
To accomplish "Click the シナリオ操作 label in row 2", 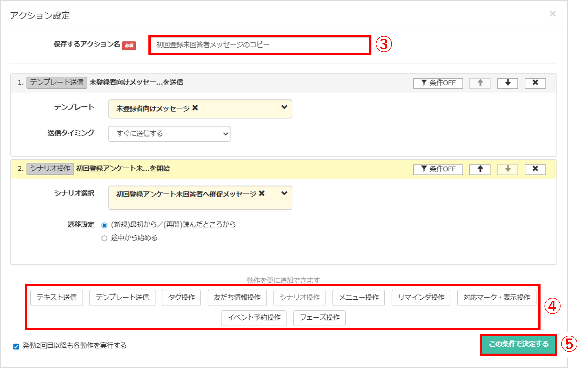I will tap(50, 169).
